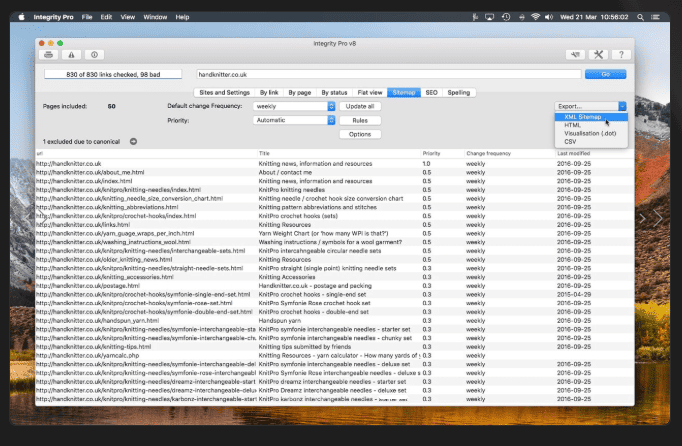Open the File menu
This screenshot has height=446, width=682.
[87, 17]
